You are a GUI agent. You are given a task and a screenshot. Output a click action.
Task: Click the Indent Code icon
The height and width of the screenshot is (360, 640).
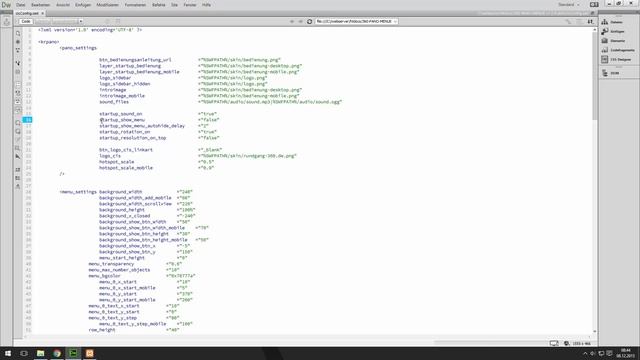point(18,169)
